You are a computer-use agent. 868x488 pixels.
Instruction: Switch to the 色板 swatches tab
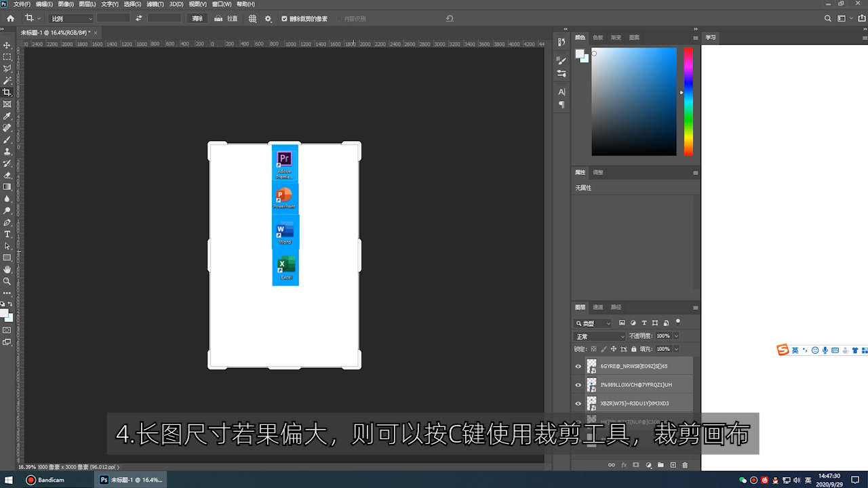pyautogui.click(x=597, y=38)
